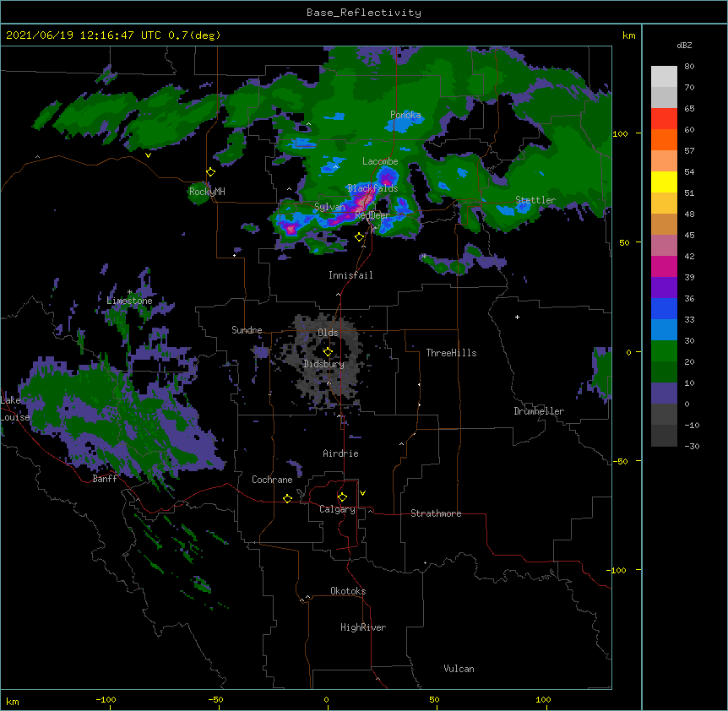Click the Airdrie city label
Screen dimensions: 728x711
point(341,453)
